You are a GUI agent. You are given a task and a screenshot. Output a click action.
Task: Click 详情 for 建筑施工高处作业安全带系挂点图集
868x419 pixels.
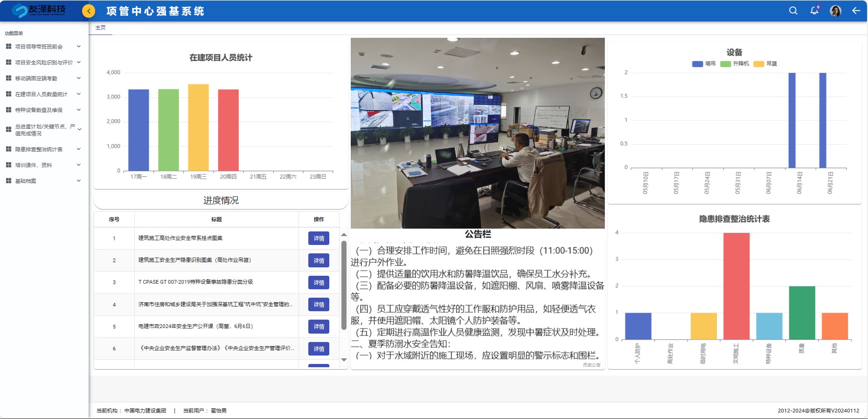coord(319,238)
